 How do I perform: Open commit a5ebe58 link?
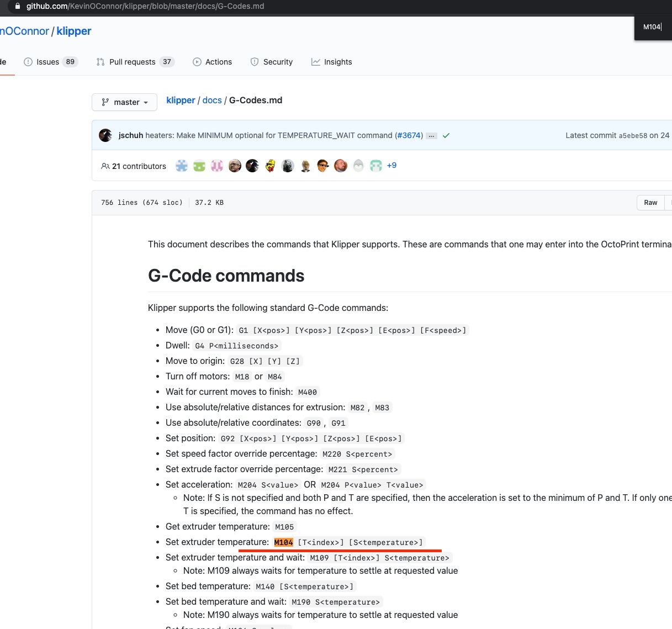[x=633, y=135]
